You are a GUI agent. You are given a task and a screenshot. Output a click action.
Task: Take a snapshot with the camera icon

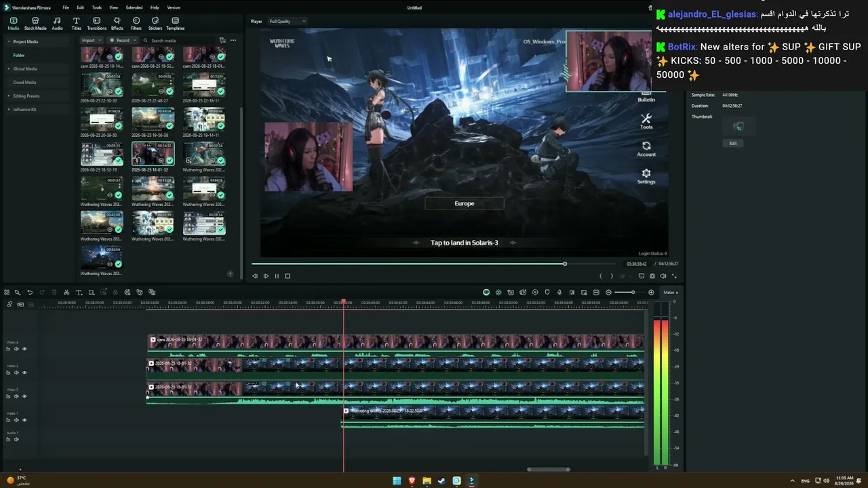[652, 276]
